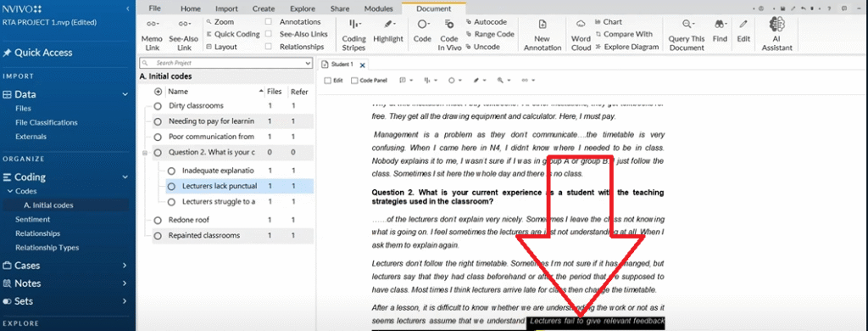This screenshot has height=331, width=868.
Task: Click Range Code in the ribbon
Action: pos(490,35)
